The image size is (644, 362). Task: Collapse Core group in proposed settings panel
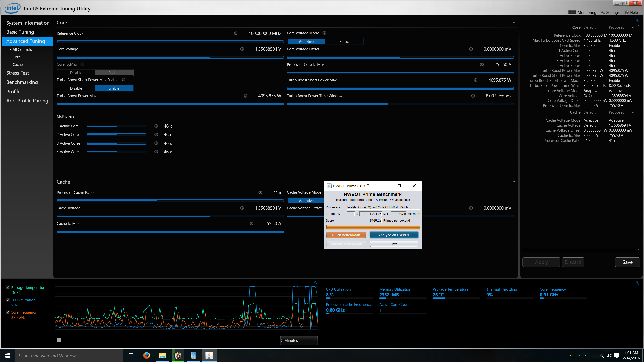tap(633, 27)
